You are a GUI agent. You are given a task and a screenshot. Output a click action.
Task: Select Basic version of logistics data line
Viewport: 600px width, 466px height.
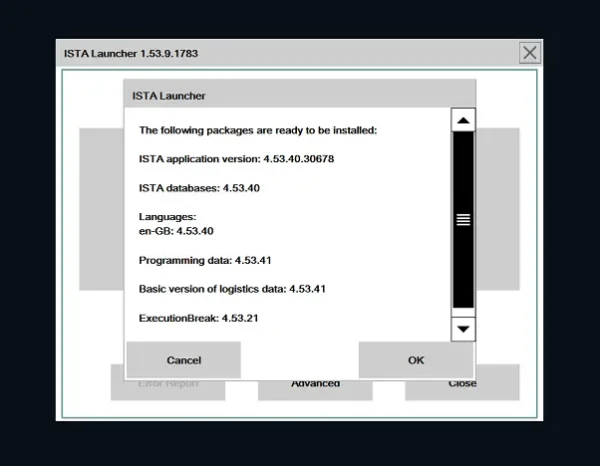(232, 289)
